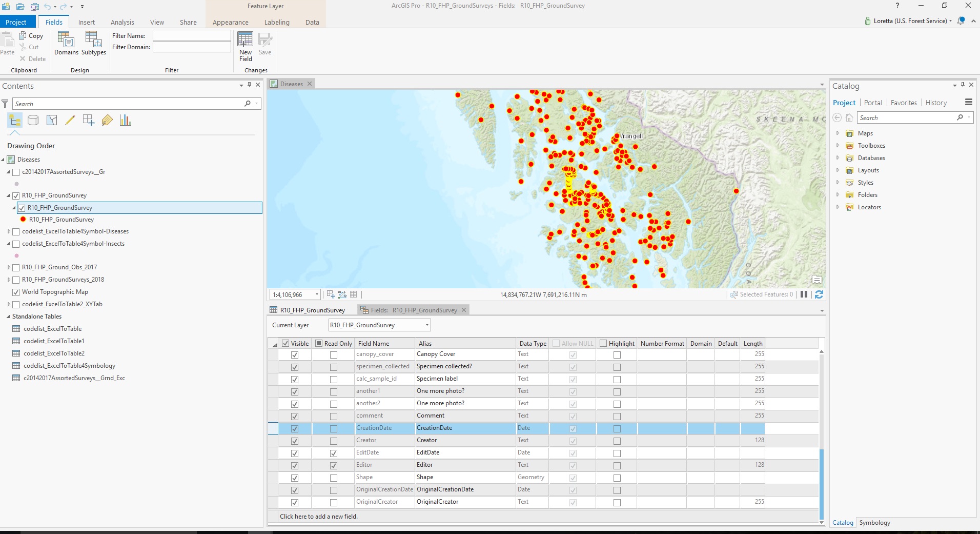
Task: Select List By Snapping icon
Action: point(89,120)
